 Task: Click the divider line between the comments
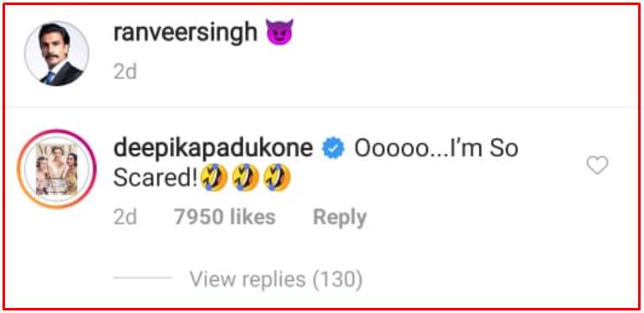(322, 108)
